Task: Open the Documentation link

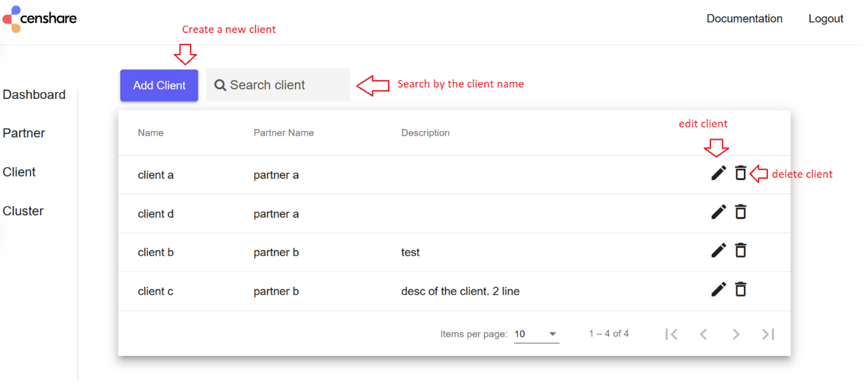Action: tap(744, 19)
